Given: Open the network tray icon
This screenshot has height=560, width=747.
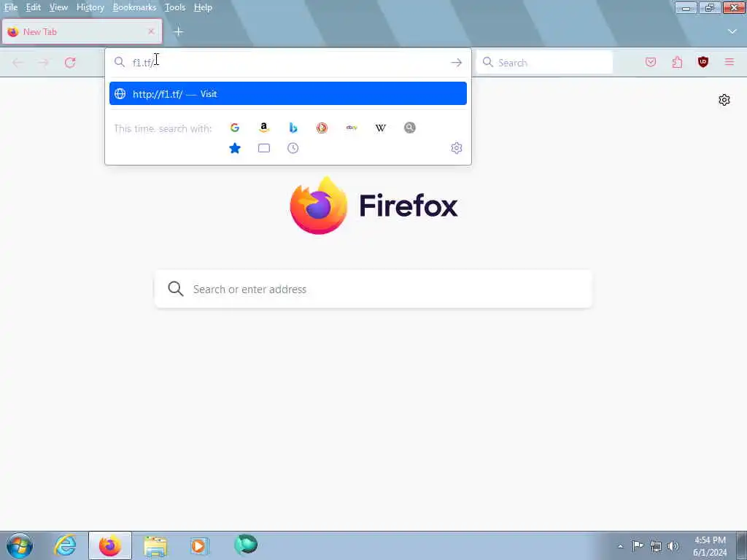Looking at the screenshot, I should [x=656, y=546].
